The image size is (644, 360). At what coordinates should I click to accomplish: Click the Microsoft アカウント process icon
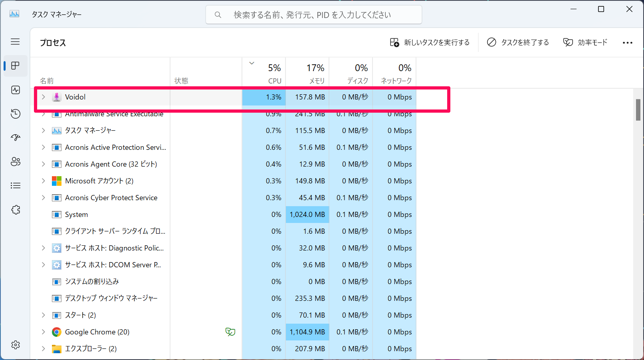(57, 181)
